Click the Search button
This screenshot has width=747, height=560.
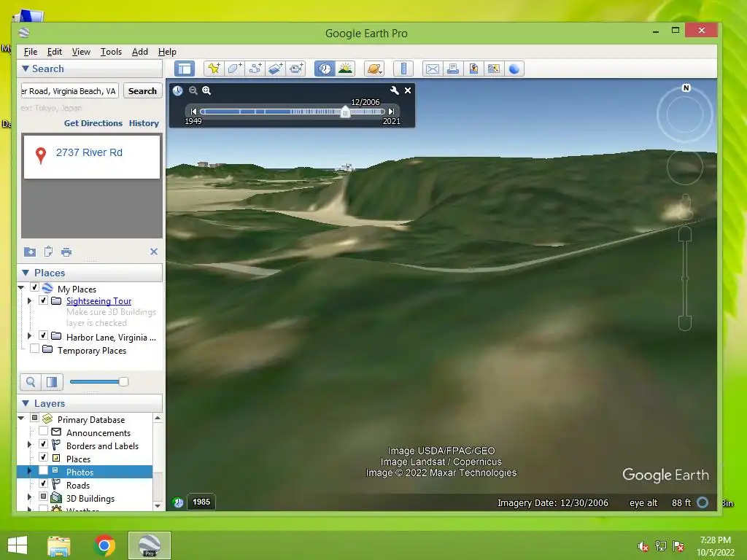coord(142,91)
